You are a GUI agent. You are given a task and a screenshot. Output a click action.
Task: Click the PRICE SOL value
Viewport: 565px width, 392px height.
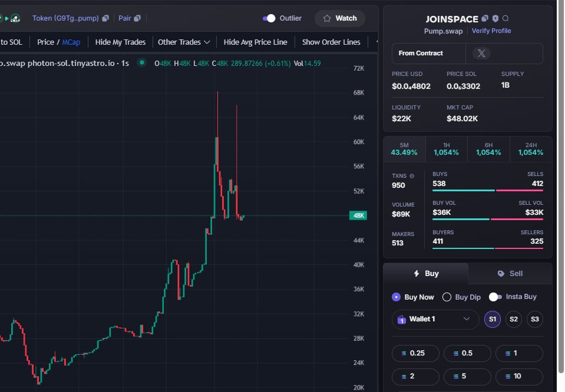coord(464,87)
